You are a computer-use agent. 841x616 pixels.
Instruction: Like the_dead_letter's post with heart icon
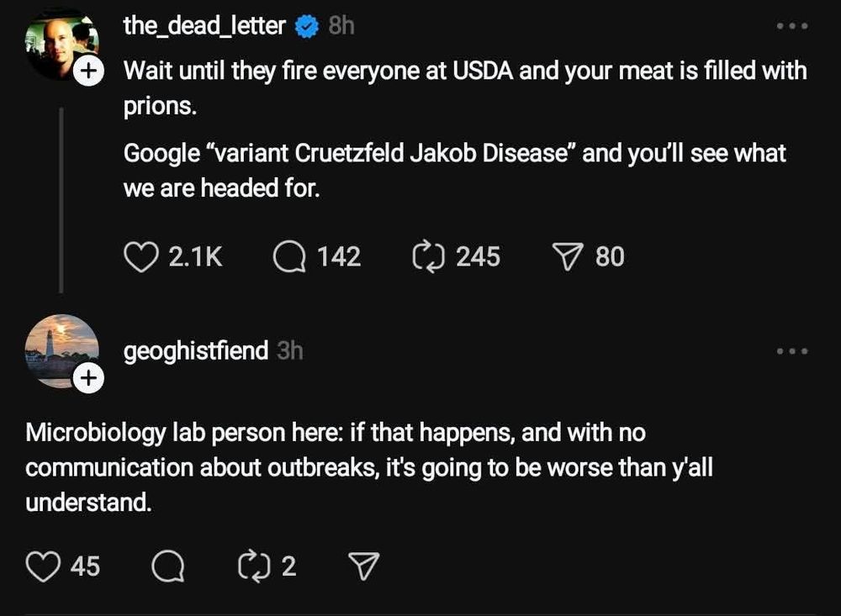pyautogui.click(x=141, y=256)
